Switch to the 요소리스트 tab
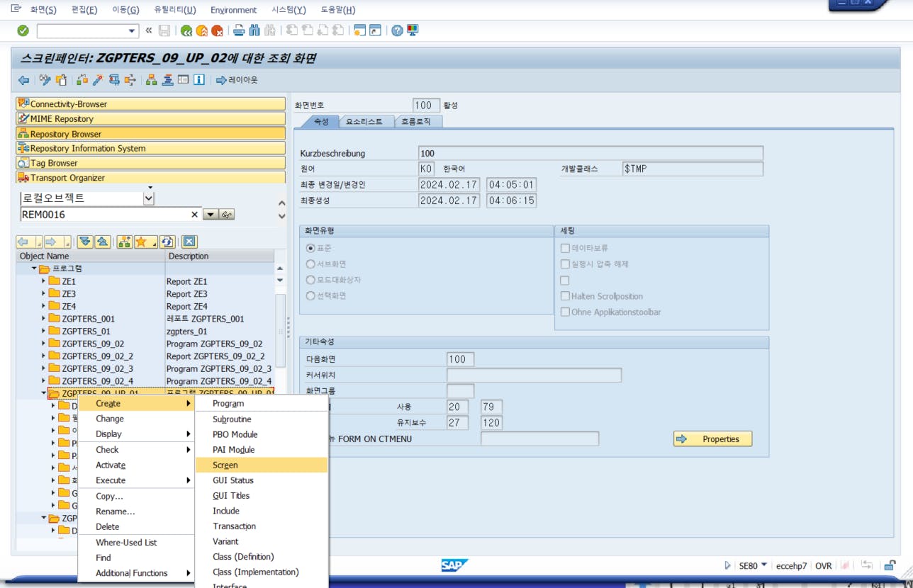 [364, 122]
